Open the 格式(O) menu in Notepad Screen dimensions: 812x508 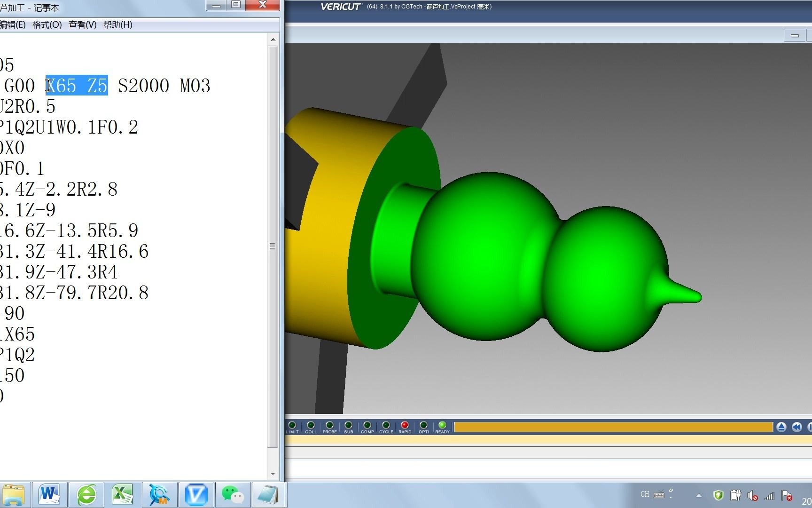[x=47, y=25]
